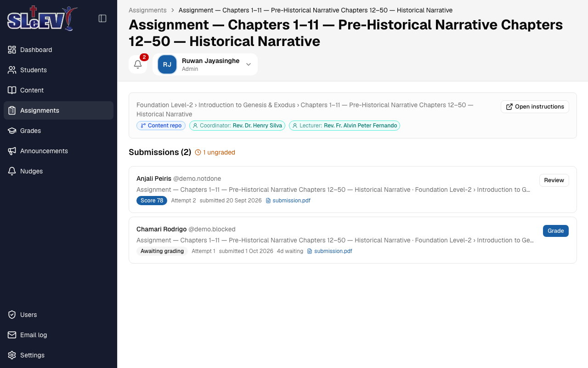Click the 4d waiting text

pyautogui.click(x=290, y=251)
